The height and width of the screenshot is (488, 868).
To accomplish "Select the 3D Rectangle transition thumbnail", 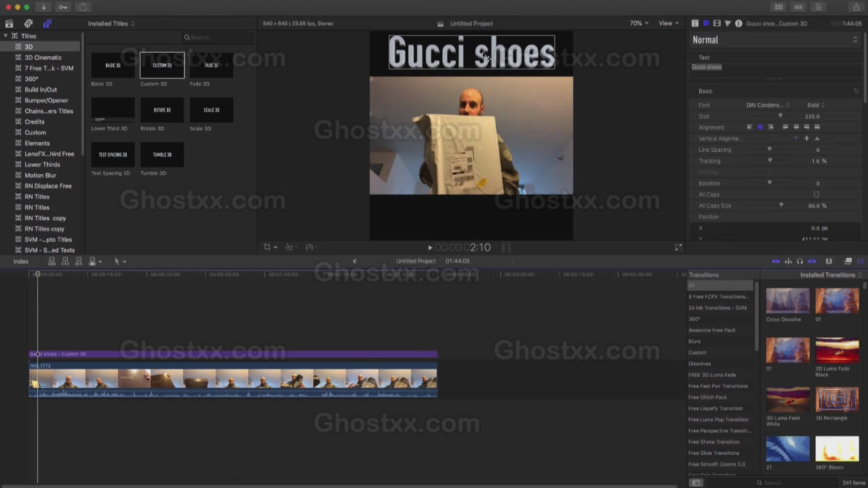I will point(837,400).
